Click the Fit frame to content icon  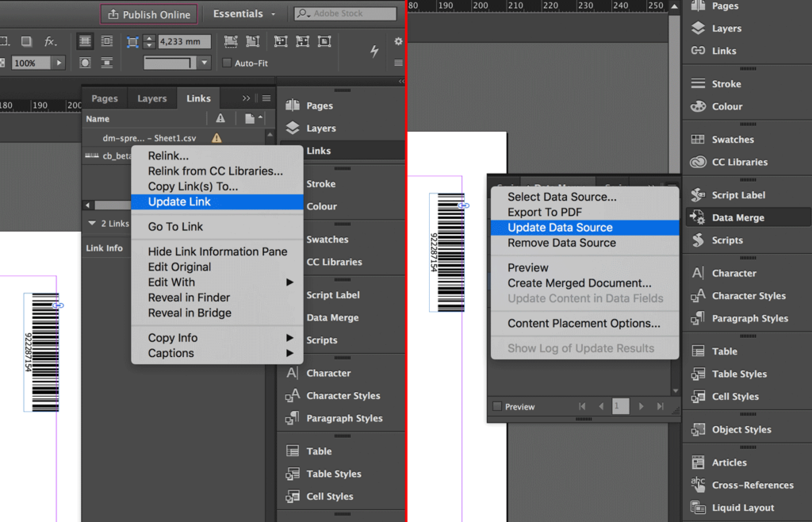[x=302, y=41]
